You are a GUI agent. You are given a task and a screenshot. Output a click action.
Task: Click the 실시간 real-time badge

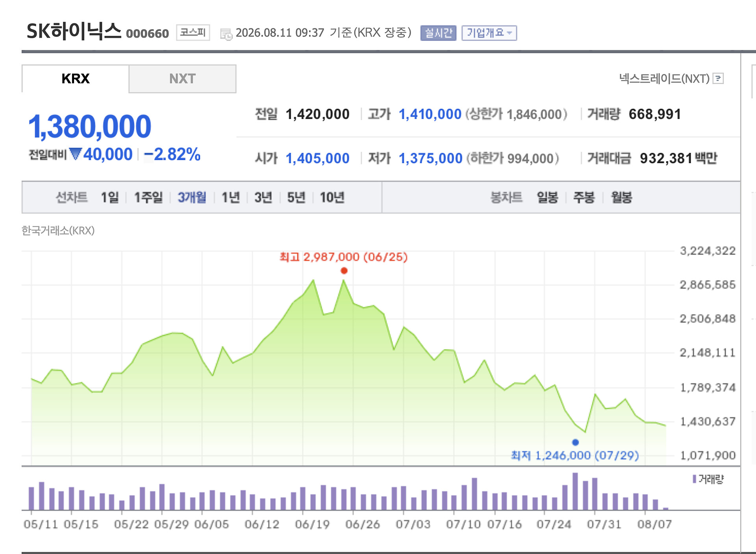click(438, 33)
